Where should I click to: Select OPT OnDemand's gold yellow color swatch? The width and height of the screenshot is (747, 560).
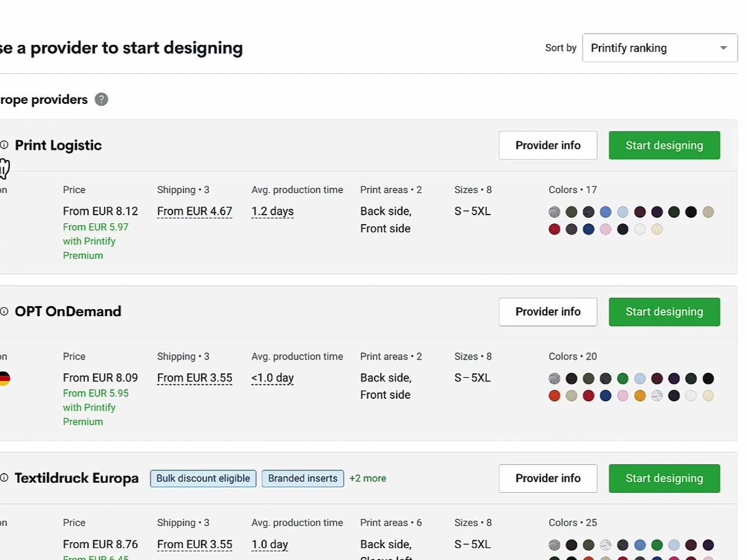[x=640, y=396]
